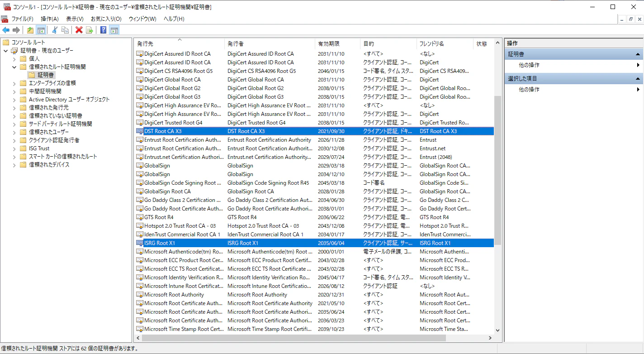Click the ISRG Root X1 certificate icon

point(140,243)
